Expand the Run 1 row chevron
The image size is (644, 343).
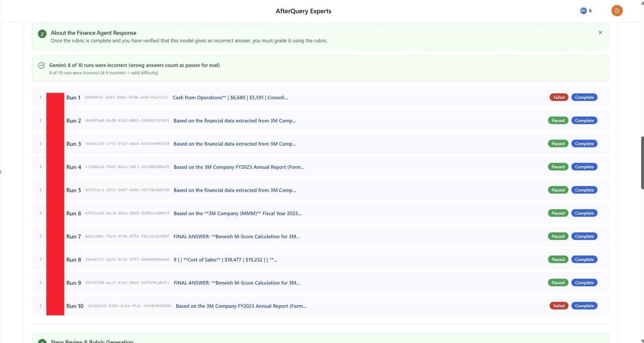(41, 97)
